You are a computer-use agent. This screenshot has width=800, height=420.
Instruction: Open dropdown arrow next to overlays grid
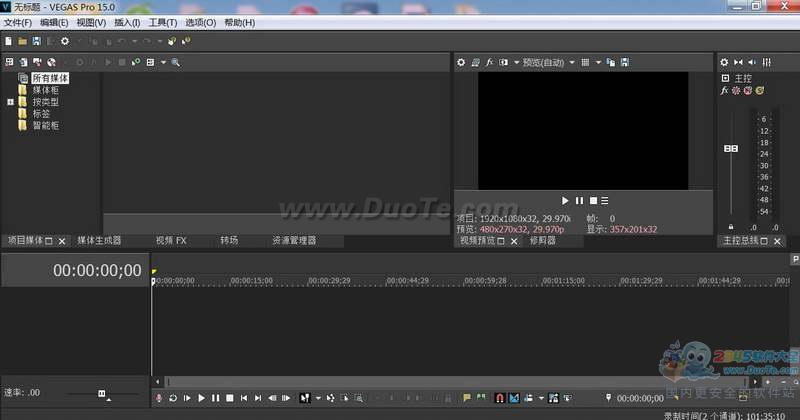click(598, 62)
